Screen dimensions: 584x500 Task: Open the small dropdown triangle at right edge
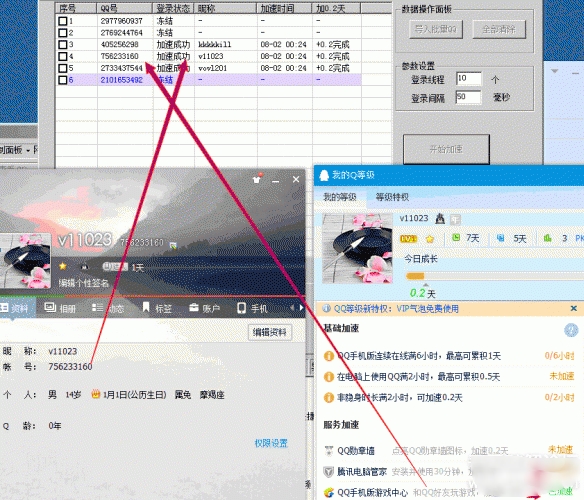click(555, 71)
